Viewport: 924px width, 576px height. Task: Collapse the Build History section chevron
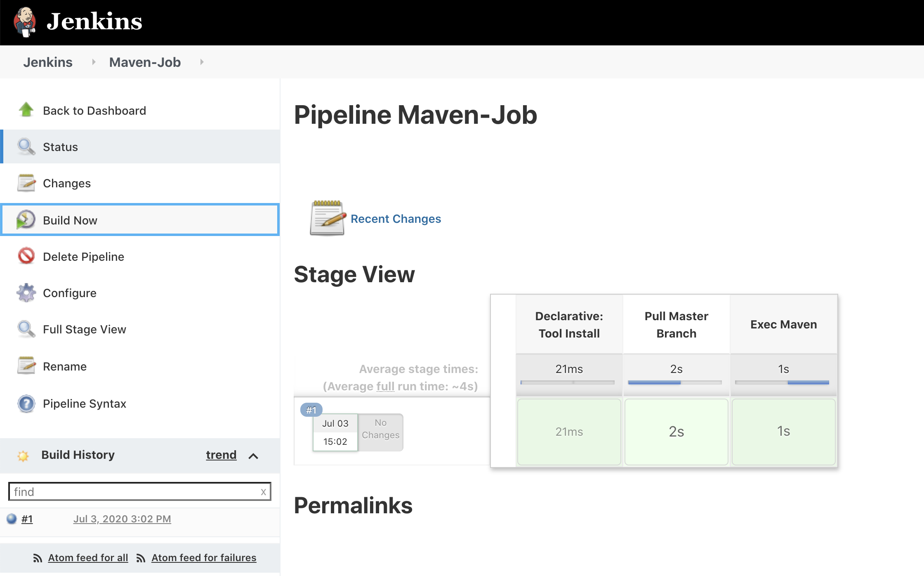coord(253,456)
